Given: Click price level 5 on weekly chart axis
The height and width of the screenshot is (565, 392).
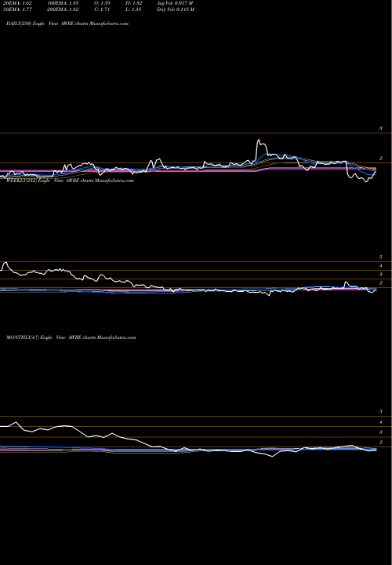Looking at the screenshot, I should (380, 257).
